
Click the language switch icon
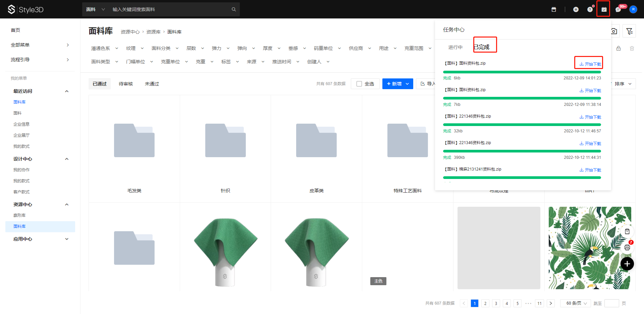pos(576,9)
